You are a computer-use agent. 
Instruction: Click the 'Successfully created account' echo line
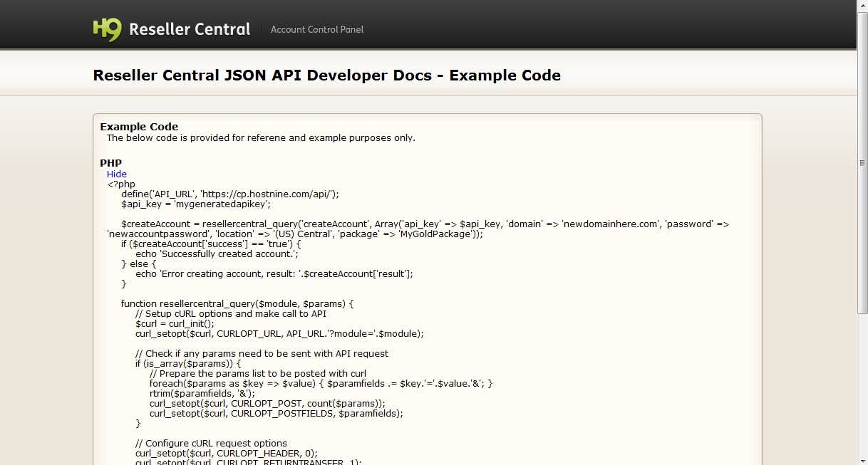pyautogui.click(x=218, y=254)
